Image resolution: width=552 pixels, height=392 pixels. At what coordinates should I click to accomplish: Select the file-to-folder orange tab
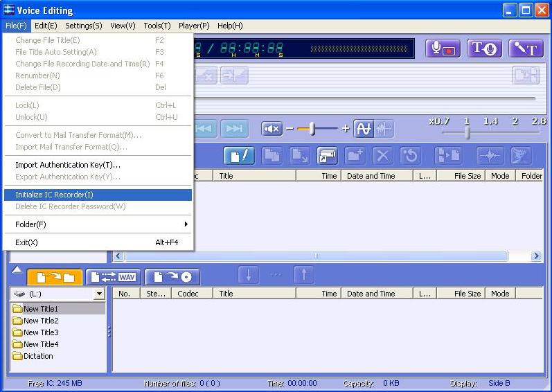tap(55, 277)
